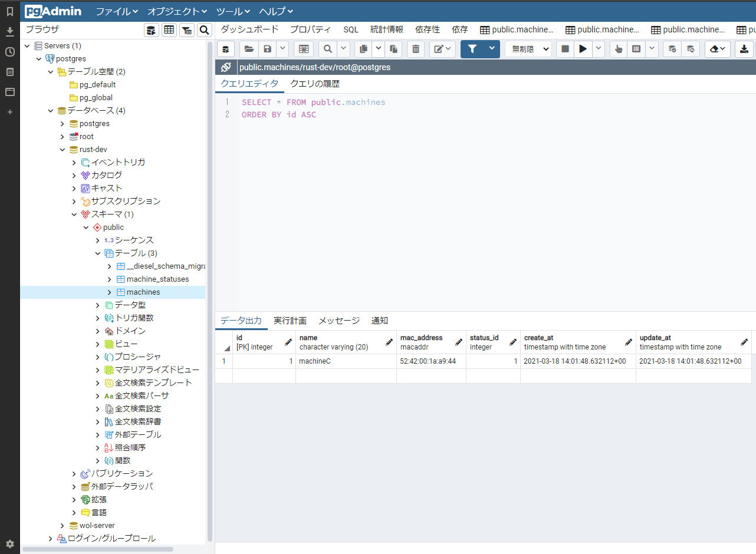Collapse the rust-dev database node
The width and height of the screenshot is (756, 554).
(x=63, y=150)
